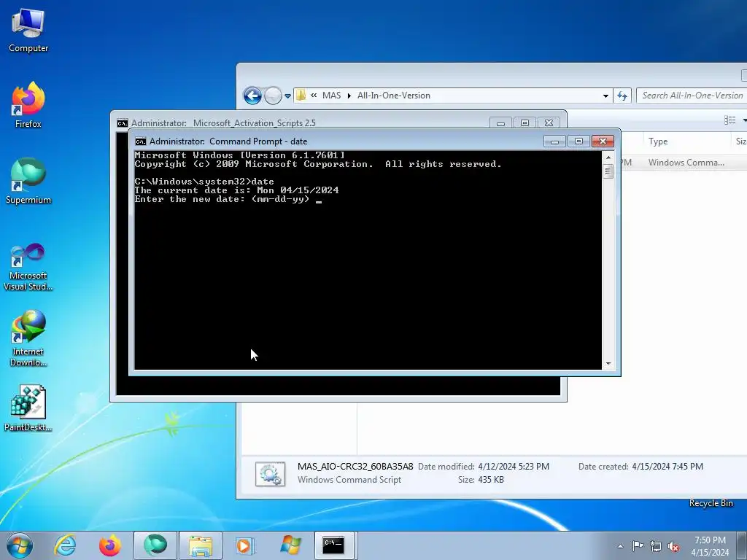747x560 pixels.
Task: Open Internet Download Manager desktop shortcut
Action: click(28, 338)
